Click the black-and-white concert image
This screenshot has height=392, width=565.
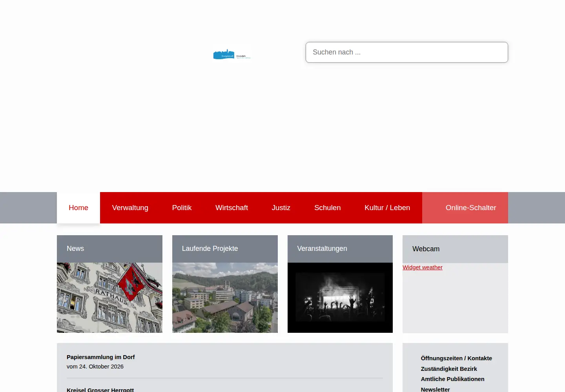[340, 298]
